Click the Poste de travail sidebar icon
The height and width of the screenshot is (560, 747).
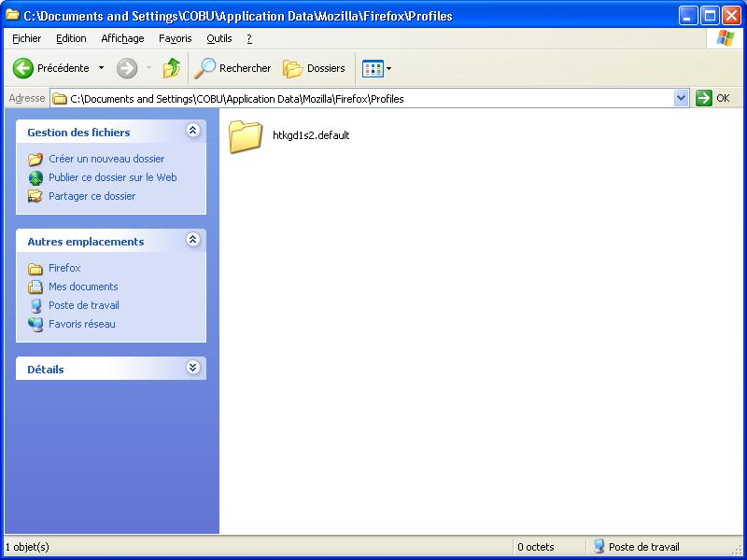coord(35,306)
